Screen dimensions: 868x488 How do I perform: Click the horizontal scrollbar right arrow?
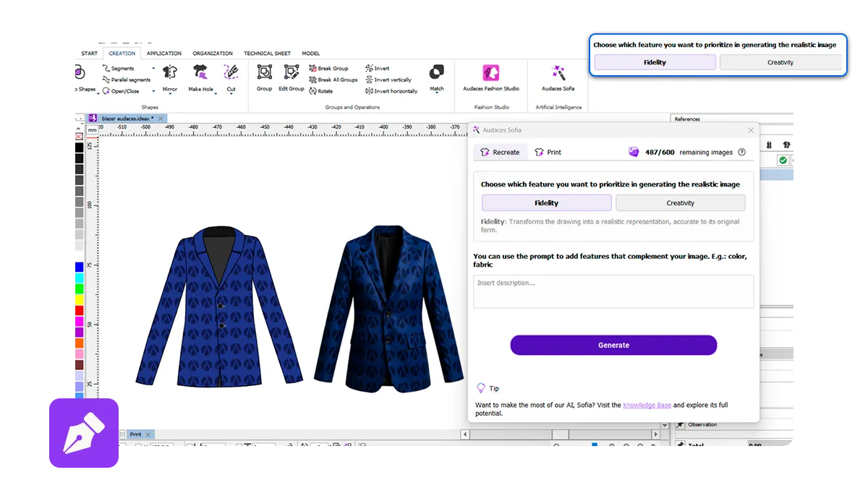(x=655, y=435)
